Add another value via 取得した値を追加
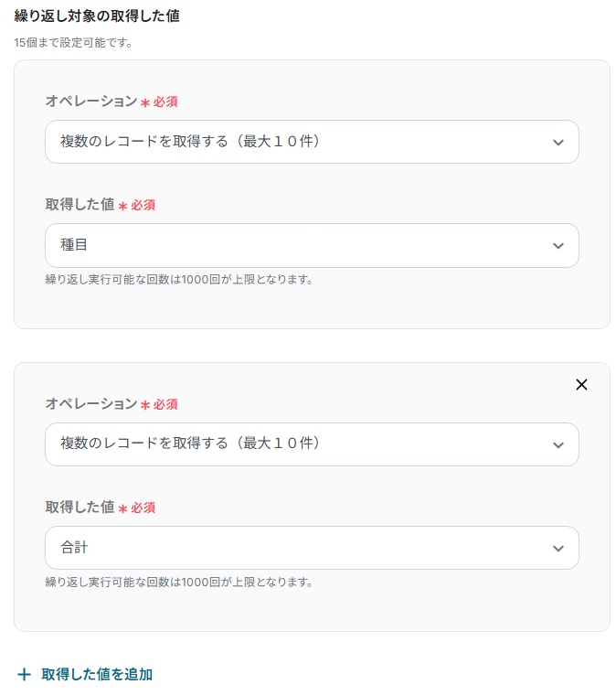Image resolution: width=616 pixels, height=695 pixels. point(97,675)
